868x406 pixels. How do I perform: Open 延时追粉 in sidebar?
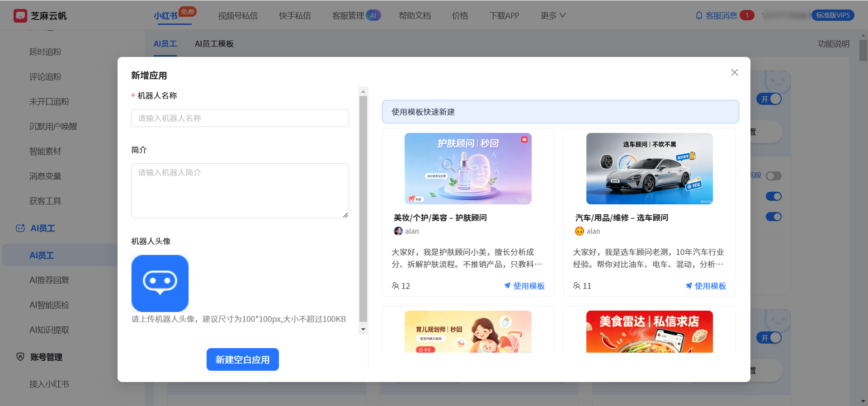tap(45, 52)
